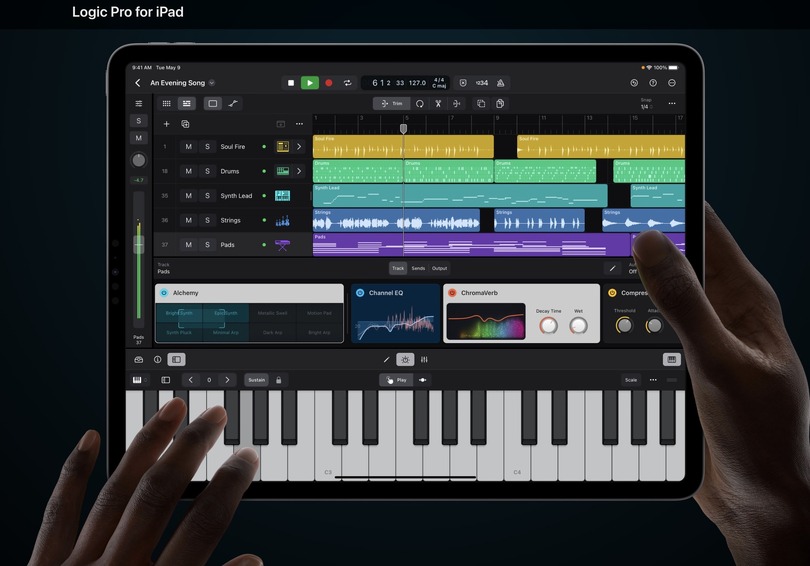Viewport: 810px width, 566px height.
Task: Mute the Strings track
Action: pos(189,220)
